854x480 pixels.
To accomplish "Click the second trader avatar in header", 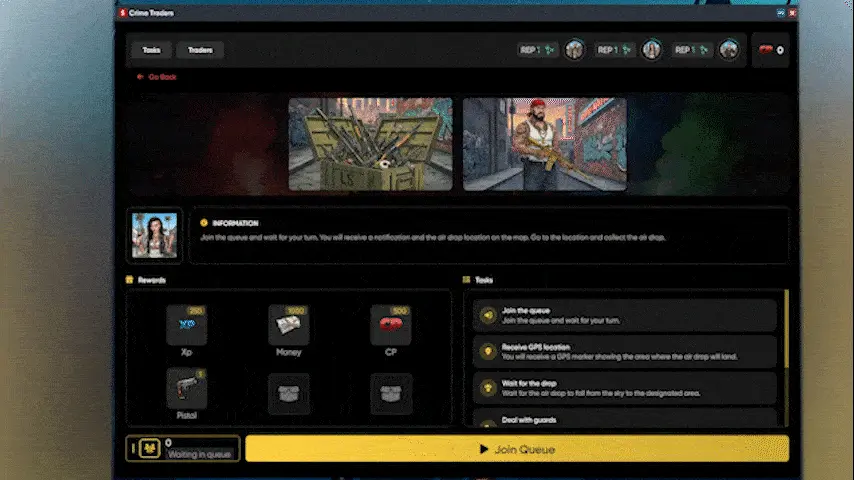I will tap(652, 50).
